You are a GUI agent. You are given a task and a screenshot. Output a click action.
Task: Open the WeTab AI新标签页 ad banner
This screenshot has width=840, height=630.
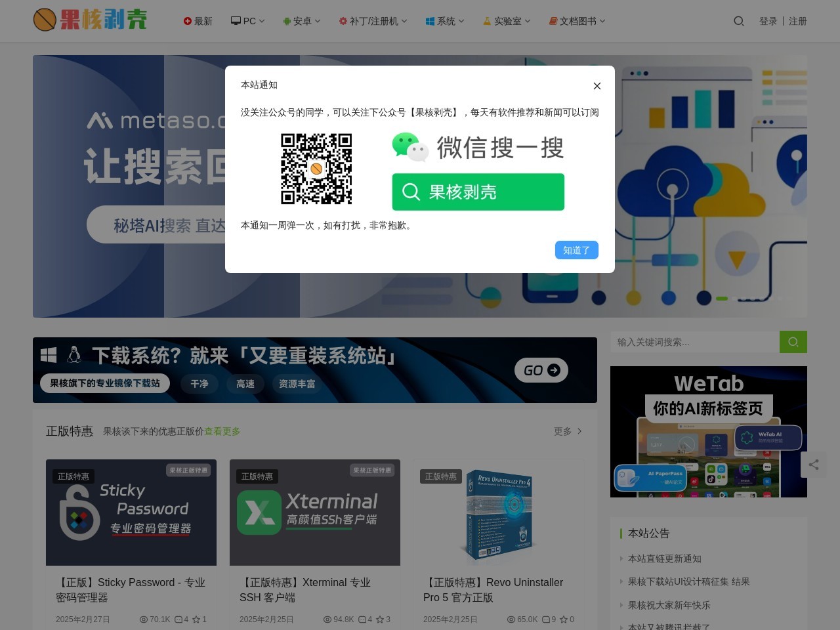[x=709, y=432]
